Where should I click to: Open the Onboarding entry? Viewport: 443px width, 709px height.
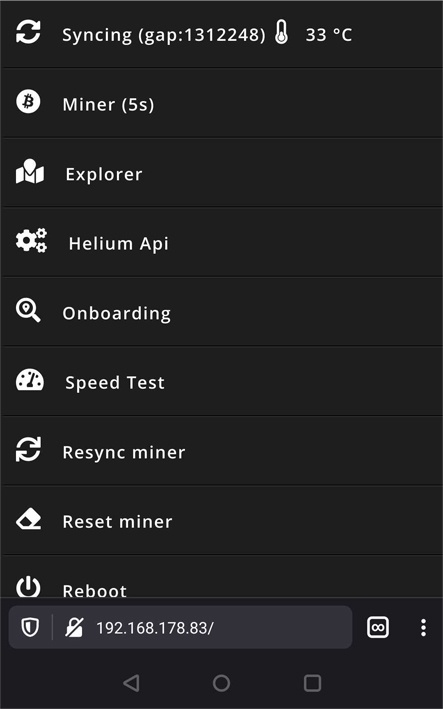point(222,312)
